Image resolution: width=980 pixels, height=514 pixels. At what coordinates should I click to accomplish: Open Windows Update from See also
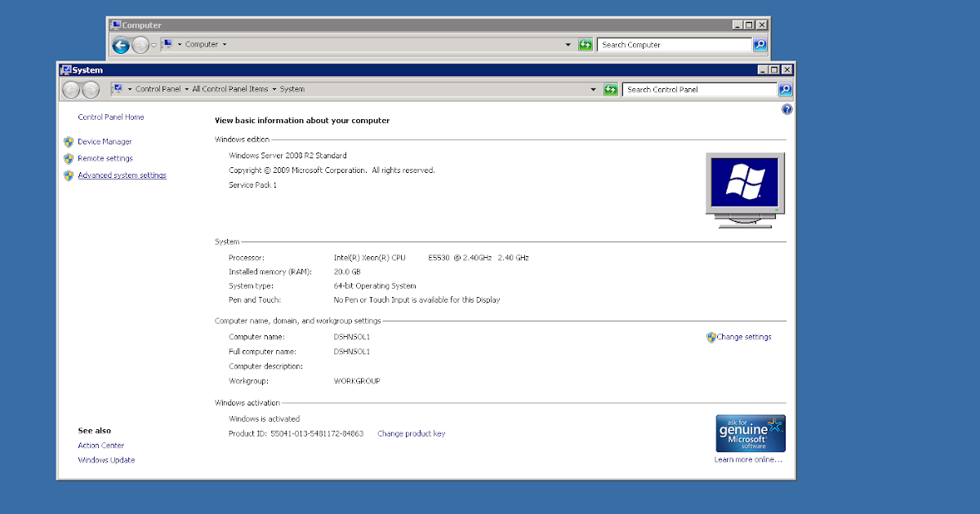[x=106, y=459]
